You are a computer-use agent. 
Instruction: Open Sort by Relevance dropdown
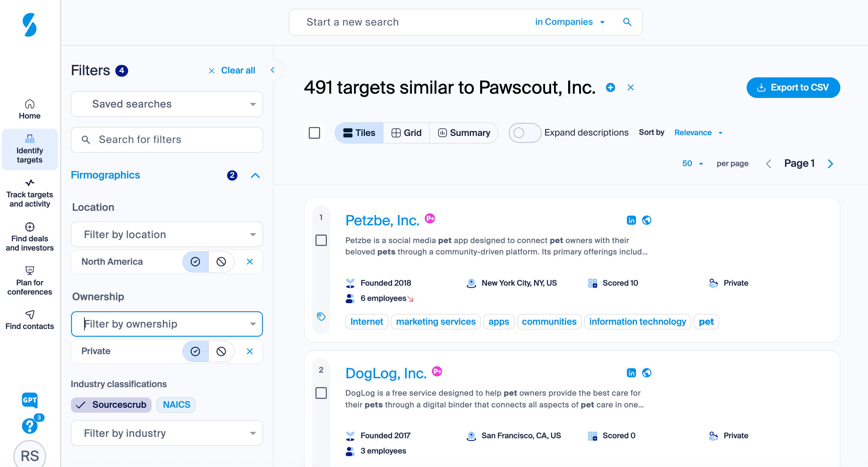pos(698,133)
